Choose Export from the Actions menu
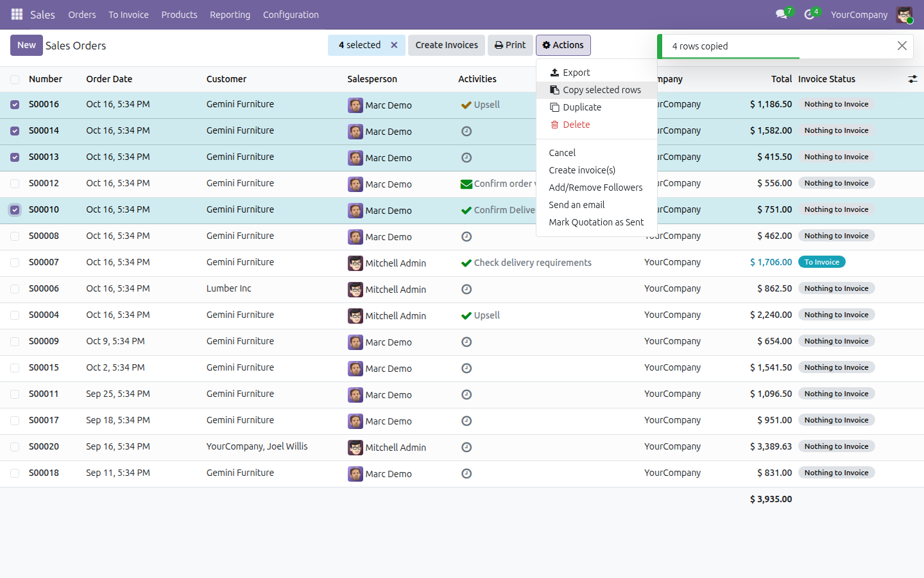The width and height of the screenshot is (924, 578). [597, 73]
